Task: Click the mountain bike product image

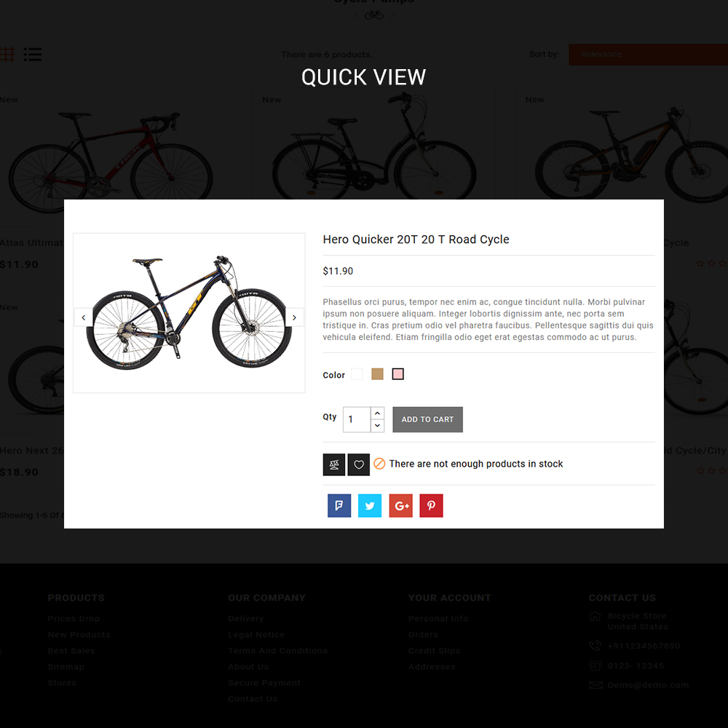Action: tap(189, 312)
